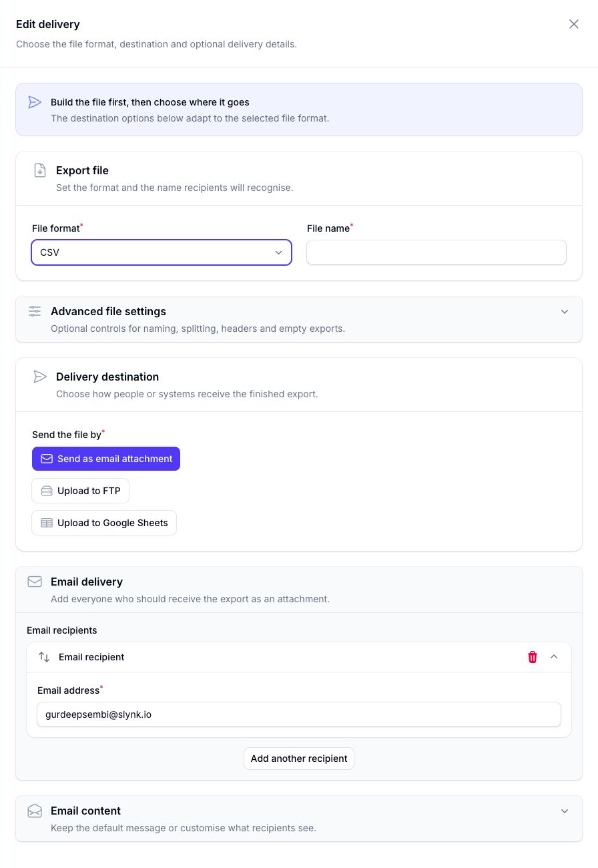Select Upload to FTP option

click(81, 491)
